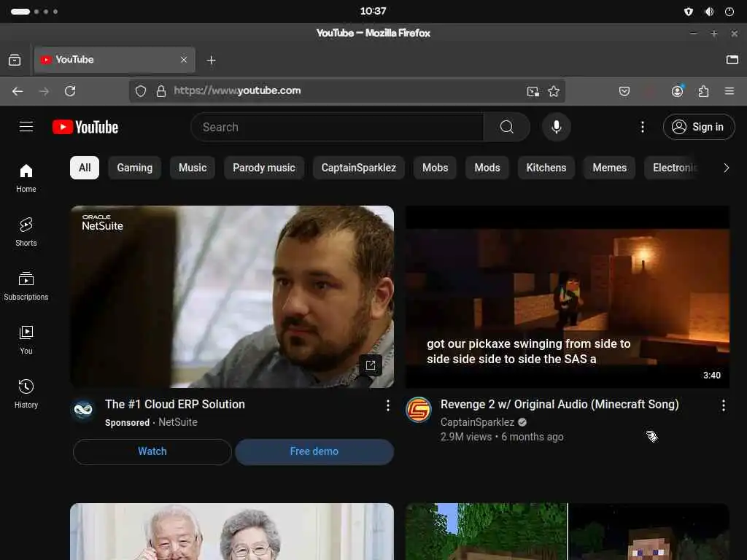Open the tab bar's right-end window icon
747x560 pixels.
(732, 60)
